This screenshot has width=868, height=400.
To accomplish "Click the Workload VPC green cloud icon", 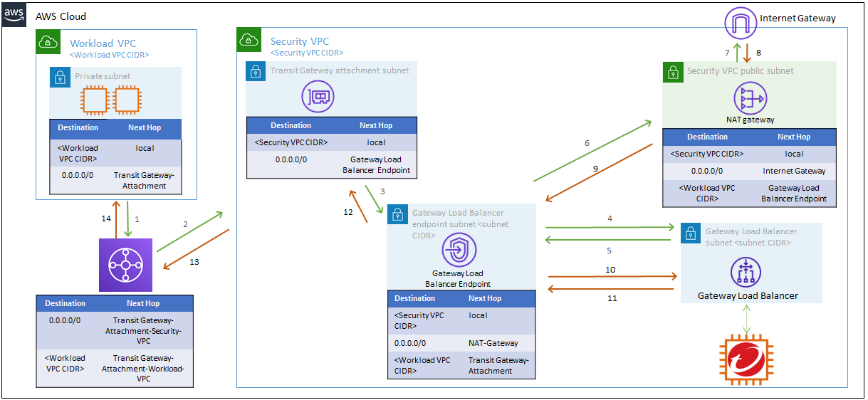I will pos(47,42).
